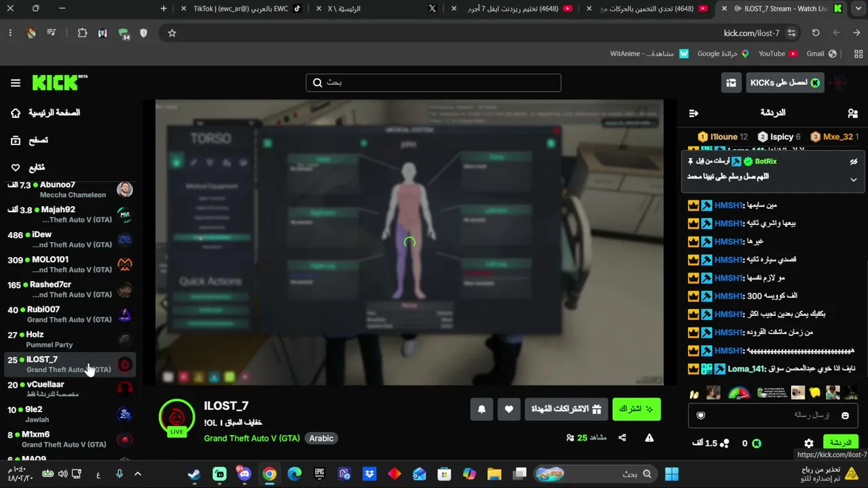This screenshot has width=868, height=488.
Task: Follow the channel with the heart button
Action: click(509, 409)
